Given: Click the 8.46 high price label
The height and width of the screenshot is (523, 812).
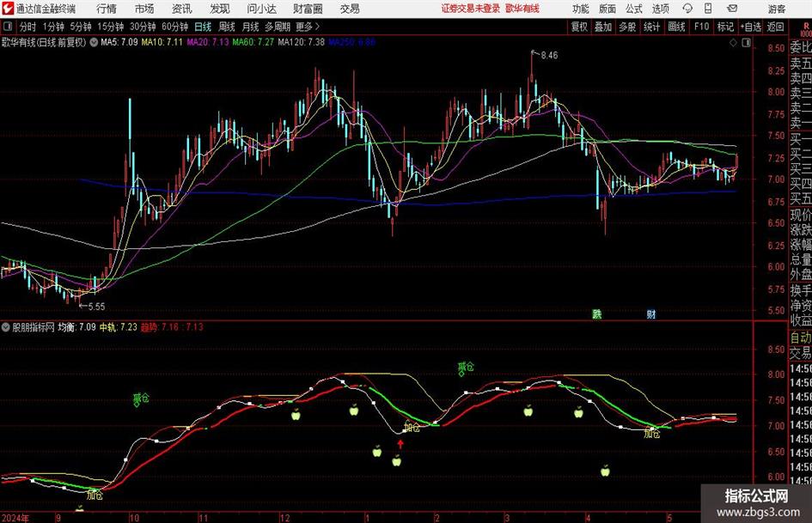Looking at the screenshot, I should pos(549,56).
